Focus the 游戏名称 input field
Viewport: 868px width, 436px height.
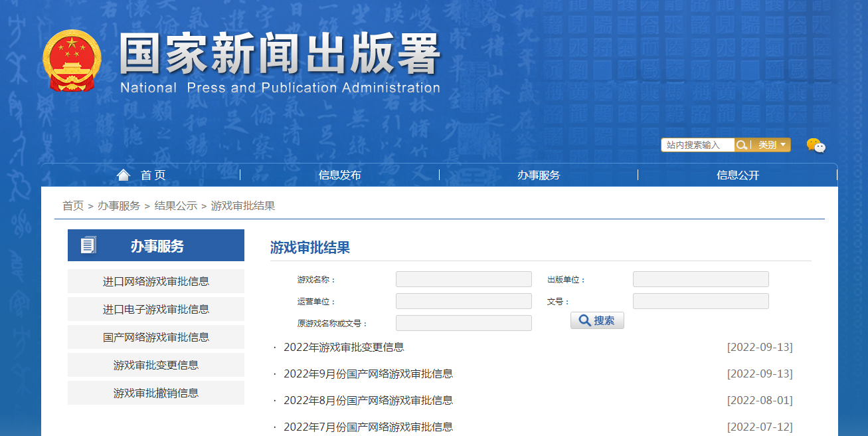click(464, 279)
